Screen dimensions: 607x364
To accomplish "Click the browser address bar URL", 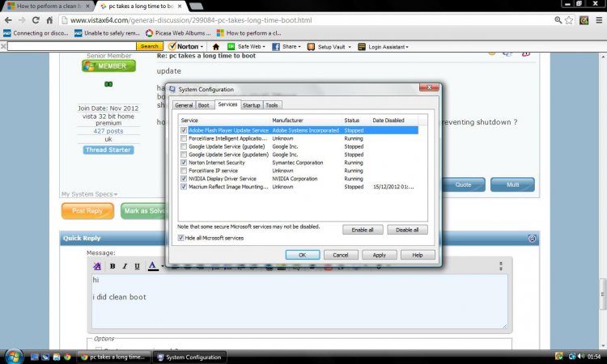I will pyautogui.click(x=191, y=20).
